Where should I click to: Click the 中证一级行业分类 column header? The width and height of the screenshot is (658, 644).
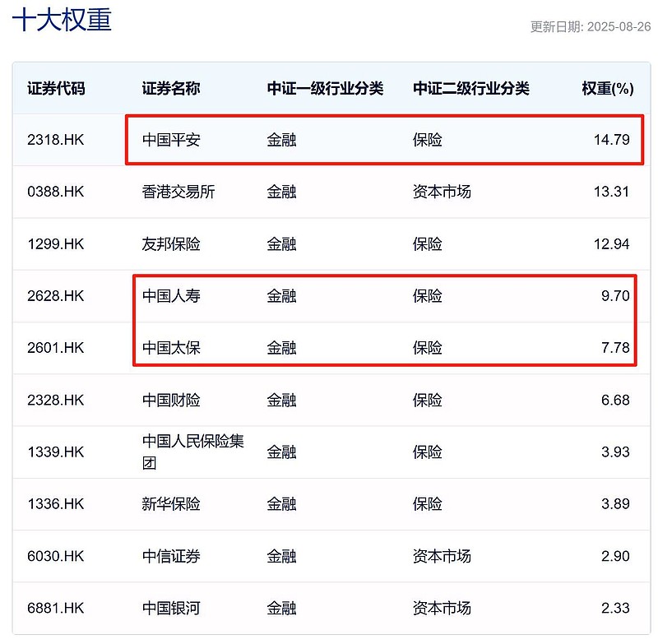325,89
